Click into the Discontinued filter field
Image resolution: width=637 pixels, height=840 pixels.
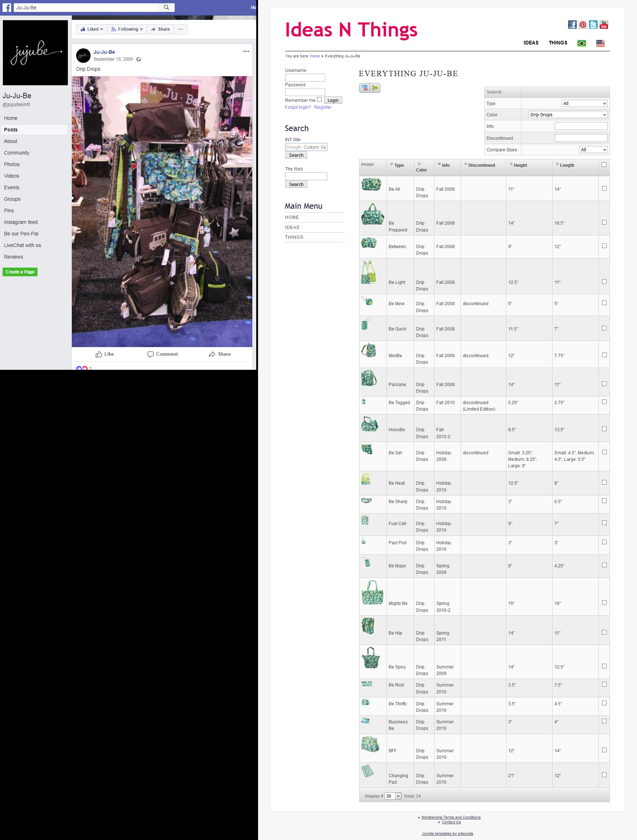581,138
